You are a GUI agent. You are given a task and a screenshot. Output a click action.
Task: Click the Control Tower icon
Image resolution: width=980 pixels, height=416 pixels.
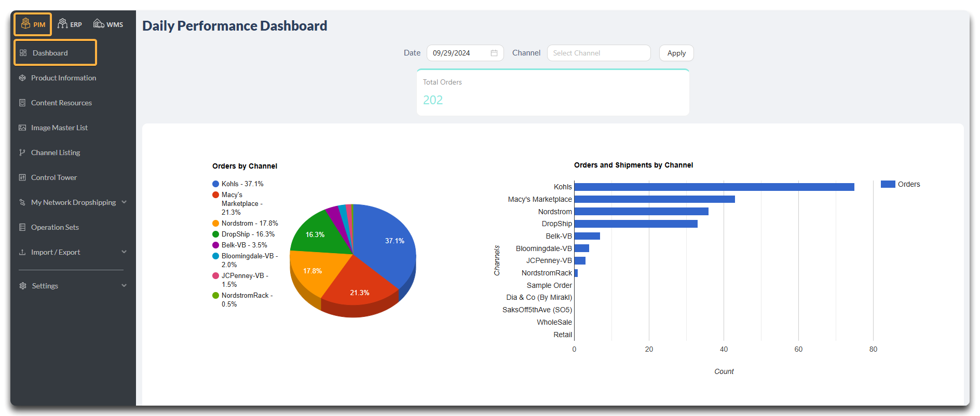coord(22,177)
